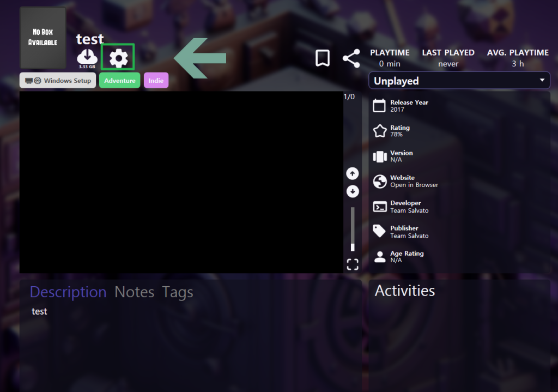Click the Release Year calendar icon

click(380, 106)
